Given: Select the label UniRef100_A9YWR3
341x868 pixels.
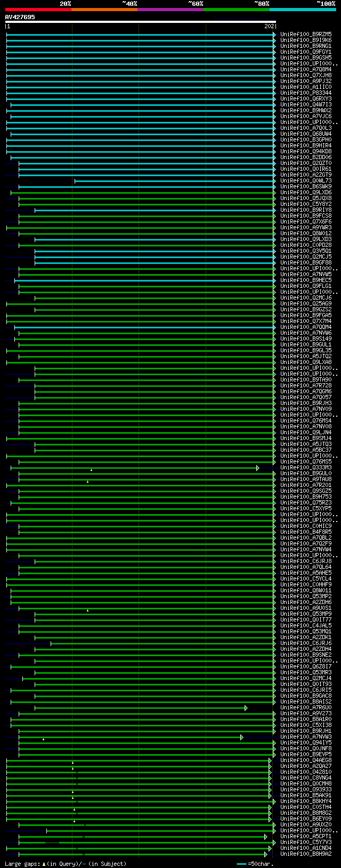Looking at the screenshot, I should [x=306, y=228].
